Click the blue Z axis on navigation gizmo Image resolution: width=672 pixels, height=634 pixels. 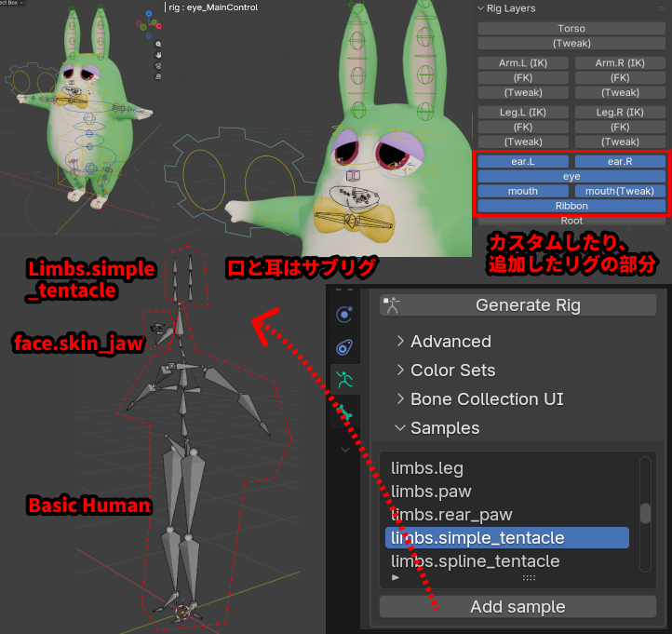148,14
